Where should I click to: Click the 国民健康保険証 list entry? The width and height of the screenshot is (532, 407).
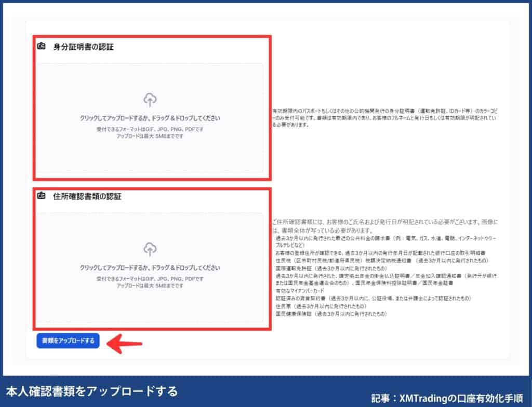coord(331,314)
